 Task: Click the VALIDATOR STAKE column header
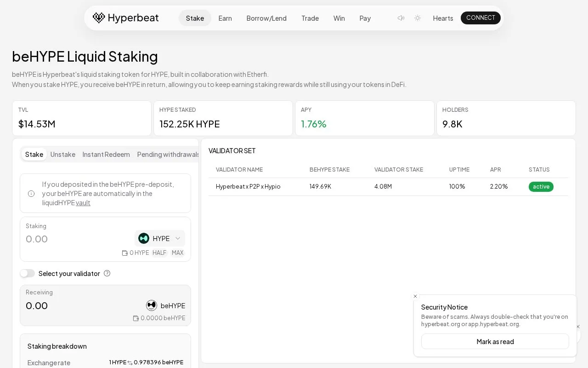click(399, 170)
